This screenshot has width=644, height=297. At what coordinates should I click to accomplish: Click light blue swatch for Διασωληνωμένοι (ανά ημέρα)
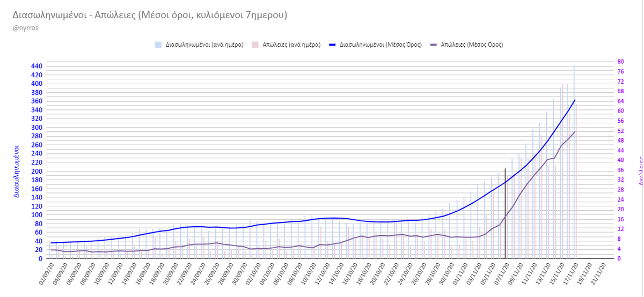(x=158, y=45)
